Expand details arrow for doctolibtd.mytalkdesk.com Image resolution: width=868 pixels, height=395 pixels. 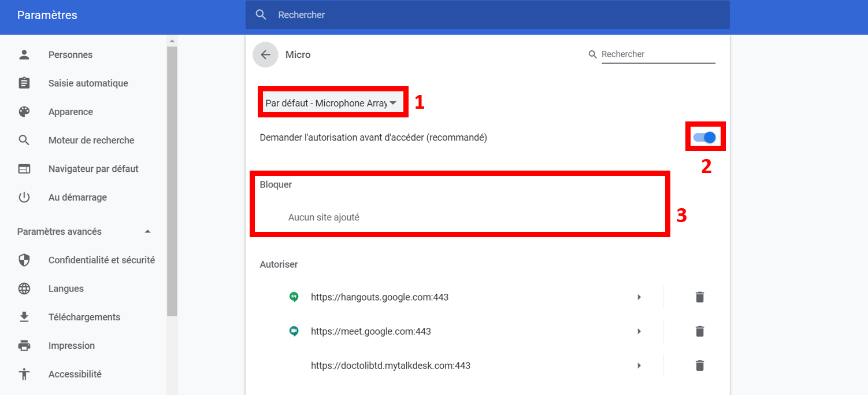click(639, 366)
